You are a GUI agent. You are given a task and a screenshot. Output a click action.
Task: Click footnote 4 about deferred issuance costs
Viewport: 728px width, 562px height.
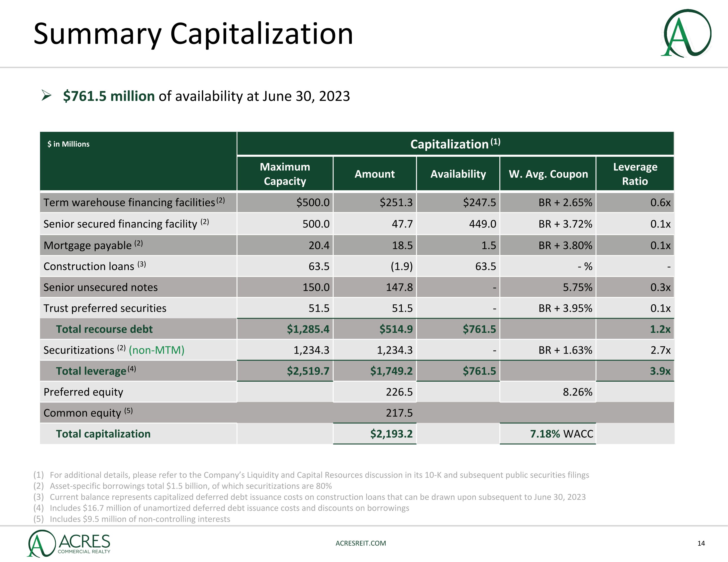pos(229,508)
